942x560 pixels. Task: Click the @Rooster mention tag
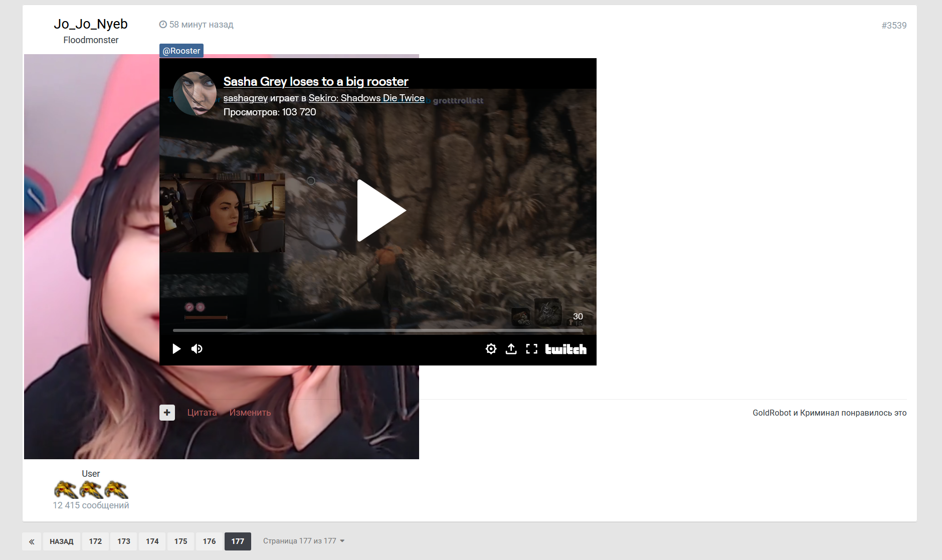tap(181, 51)
